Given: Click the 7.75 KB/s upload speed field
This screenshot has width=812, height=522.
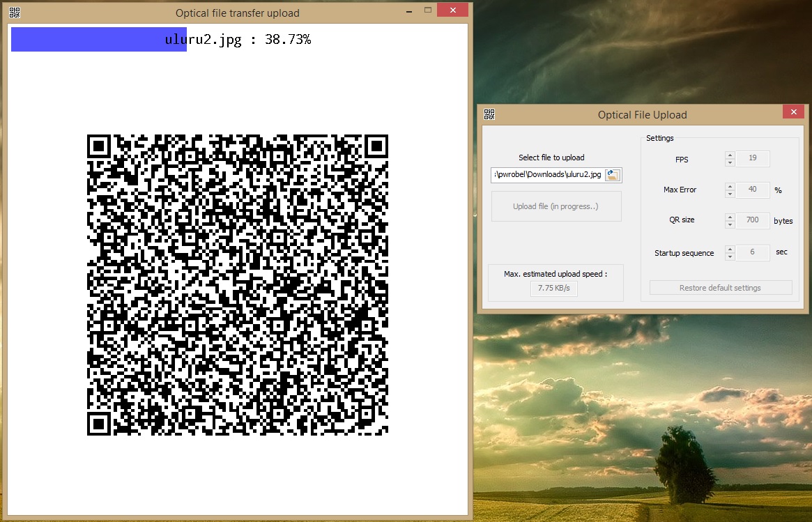Looking at the screenshot, I should (553, 289).
